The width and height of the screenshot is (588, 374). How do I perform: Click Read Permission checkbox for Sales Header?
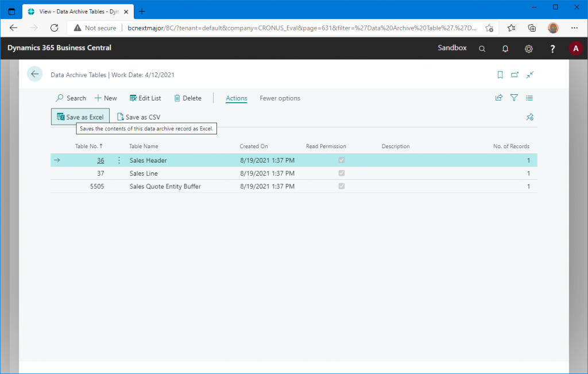[341, 160]
